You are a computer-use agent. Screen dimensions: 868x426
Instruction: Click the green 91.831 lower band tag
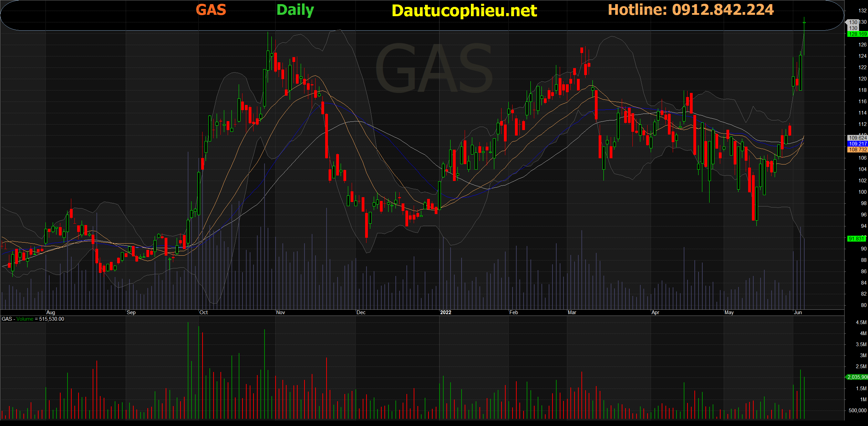click(856, 239)
